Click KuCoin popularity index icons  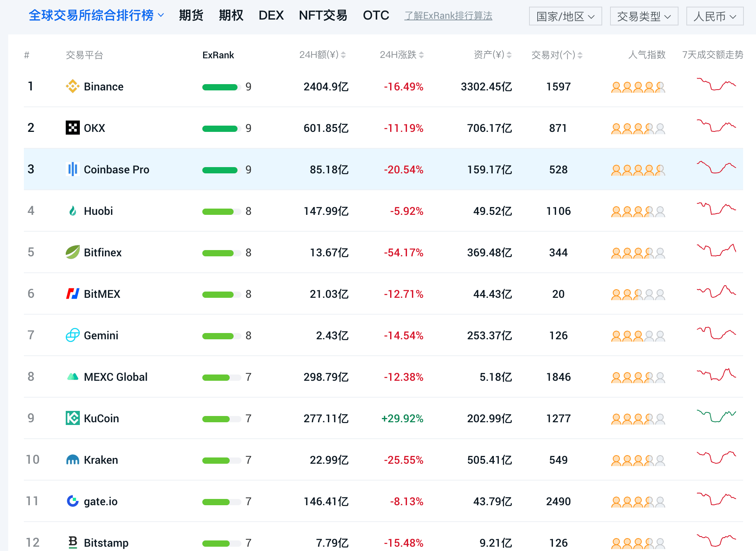638,419
